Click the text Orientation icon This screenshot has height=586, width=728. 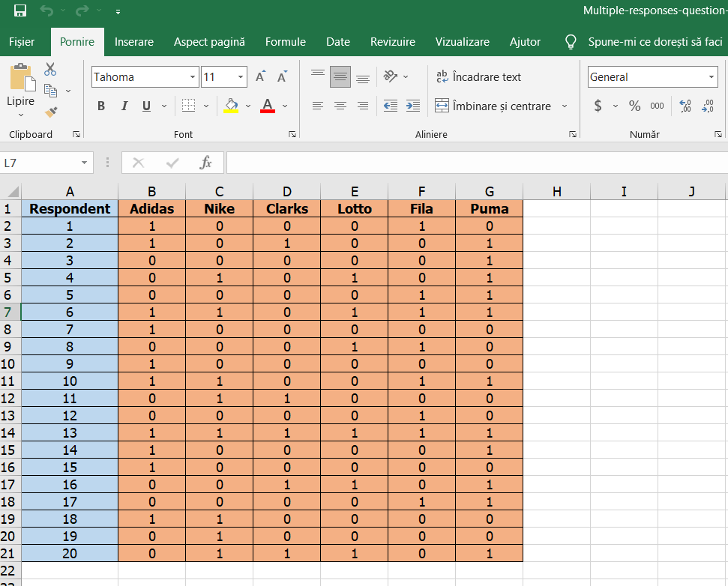click(391, 76)
